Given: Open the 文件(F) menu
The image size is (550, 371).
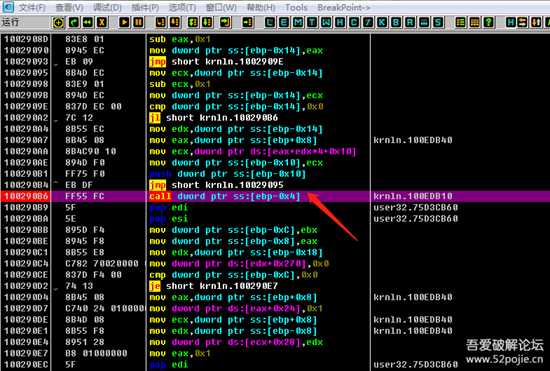Looking at the screenshot, I should [32, 7].
